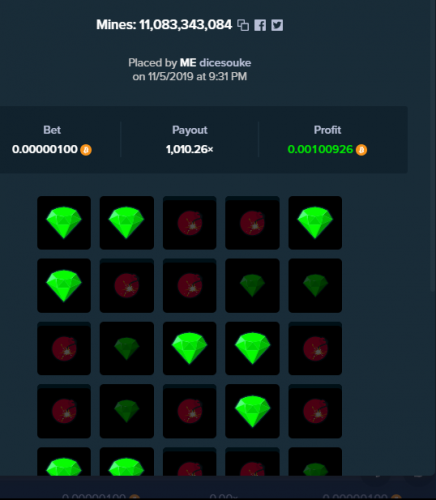Click dim gem tile, second row fourth column
436x500 pixels.
(x=252, y=286)
